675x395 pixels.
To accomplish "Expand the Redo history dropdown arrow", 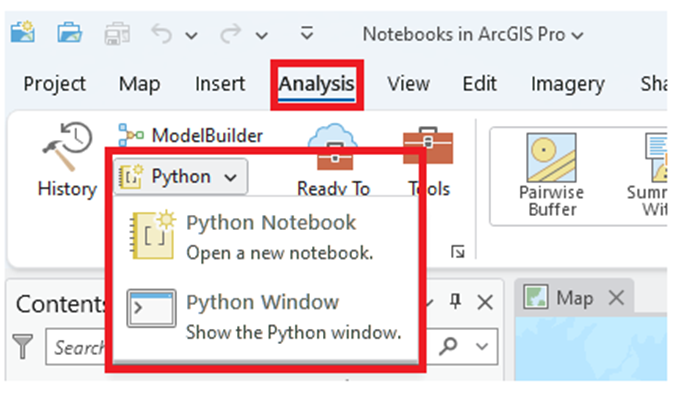I will [262, 35].
